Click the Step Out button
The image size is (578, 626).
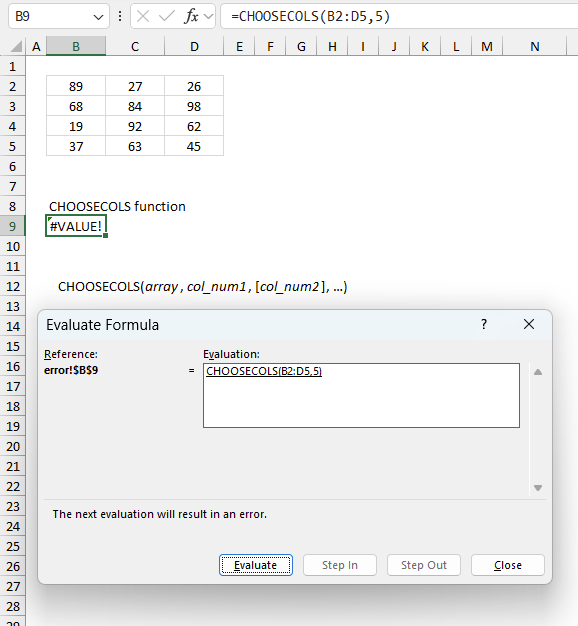(424, 565)
